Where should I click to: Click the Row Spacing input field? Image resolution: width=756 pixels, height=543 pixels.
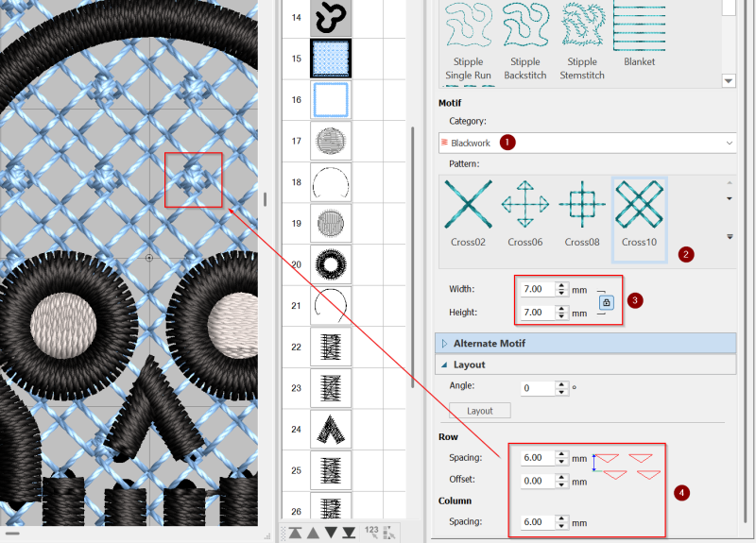pyautogui.click(x=537, y=458)
